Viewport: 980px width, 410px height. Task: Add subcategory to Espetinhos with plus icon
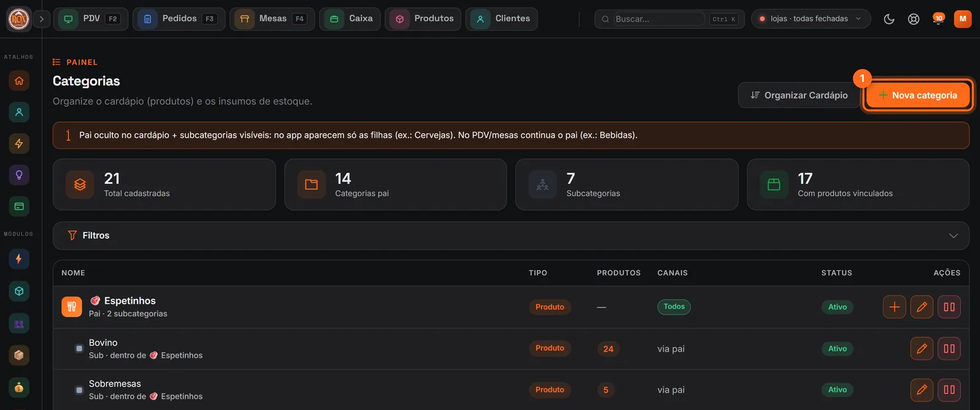tap(894, 307)
